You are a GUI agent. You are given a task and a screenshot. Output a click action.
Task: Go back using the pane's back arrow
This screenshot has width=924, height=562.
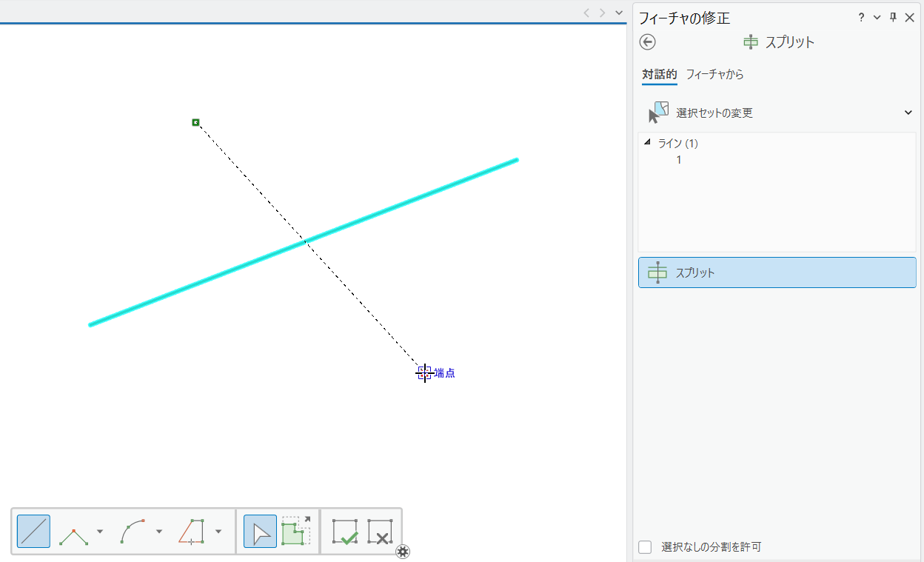tap(648, 42)
